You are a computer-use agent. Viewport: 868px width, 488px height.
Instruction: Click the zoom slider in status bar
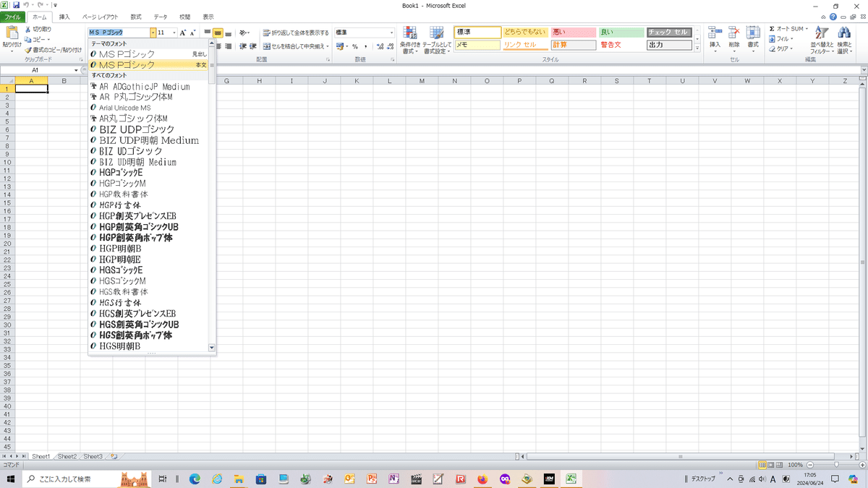coord(836,465)
